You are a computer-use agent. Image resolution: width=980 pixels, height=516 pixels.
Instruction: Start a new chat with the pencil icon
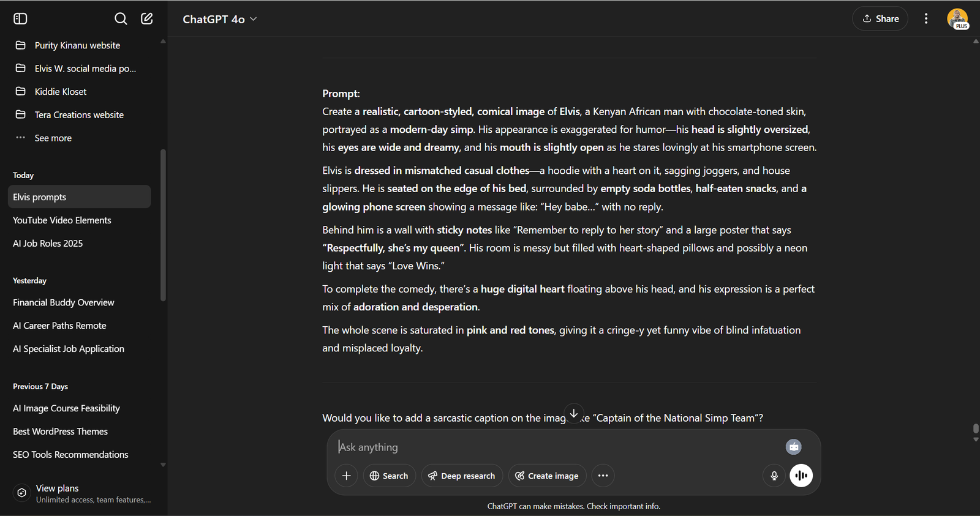tap(147, 18)
